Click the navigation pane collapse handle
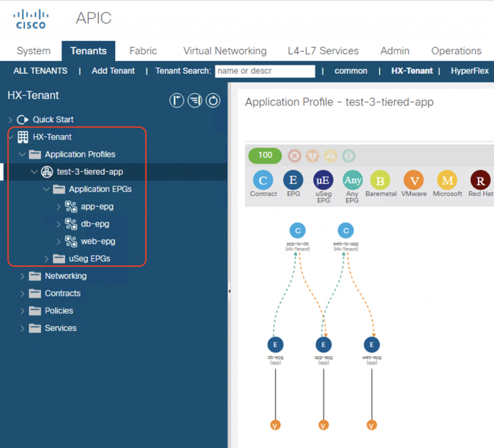The image size is (494, 448). pos(230,291)
